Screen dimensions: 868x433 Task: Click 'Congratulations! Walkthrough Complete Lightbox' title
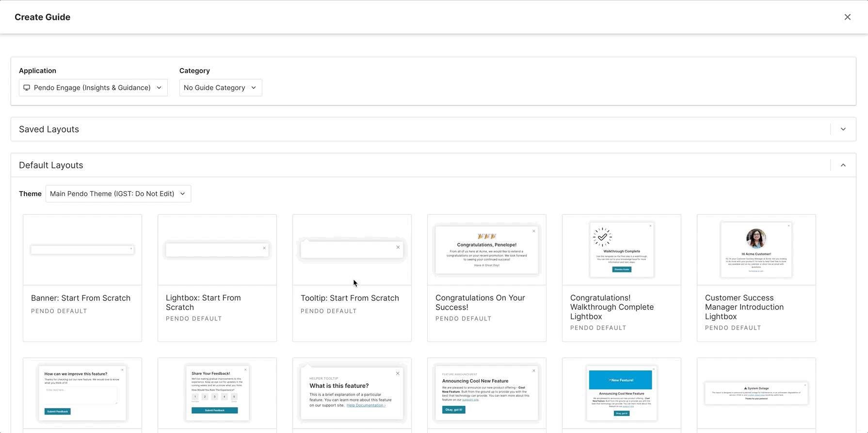(x=612, y=307)
